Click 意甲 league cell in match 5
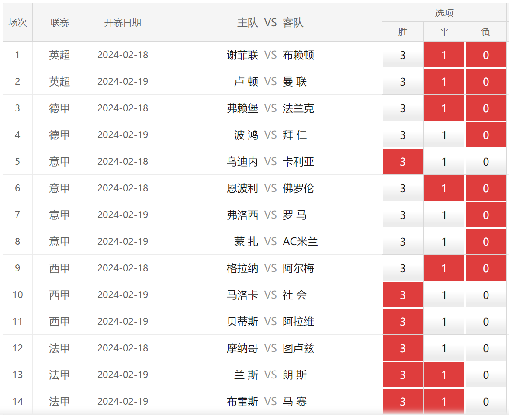This screenshot has width=509, height=420. pos(59,161)
